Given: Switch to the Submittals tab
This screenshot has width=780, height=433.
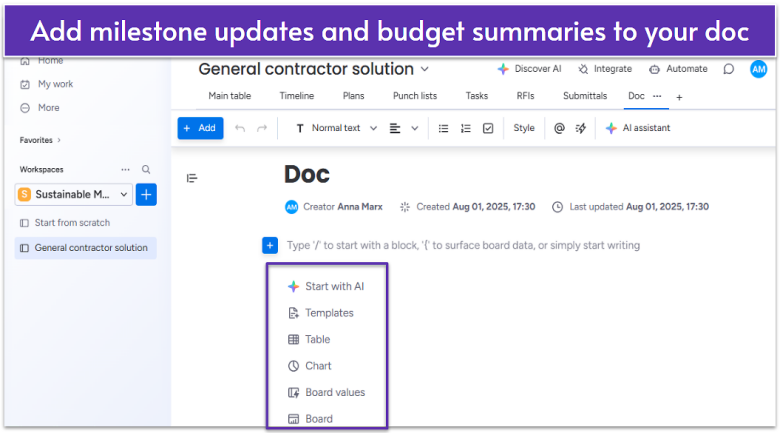Looking at the screenshot, I should (x=585, y=96).
